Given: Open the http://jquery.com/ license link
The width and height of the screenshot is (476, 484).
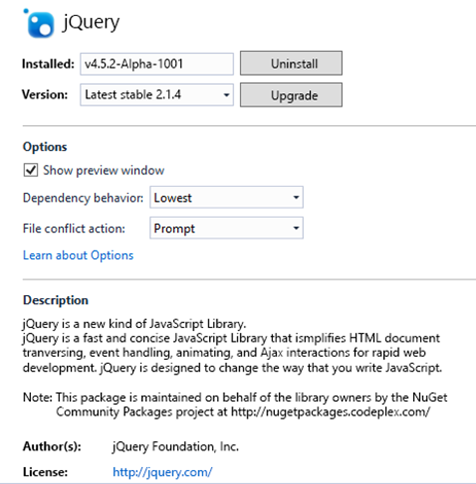Looking at the screenshot, I should (162, 472).
